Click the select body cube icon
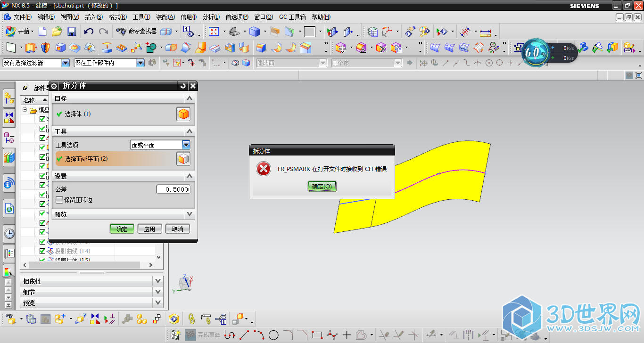644x343 pixels. tap(183, 114)
